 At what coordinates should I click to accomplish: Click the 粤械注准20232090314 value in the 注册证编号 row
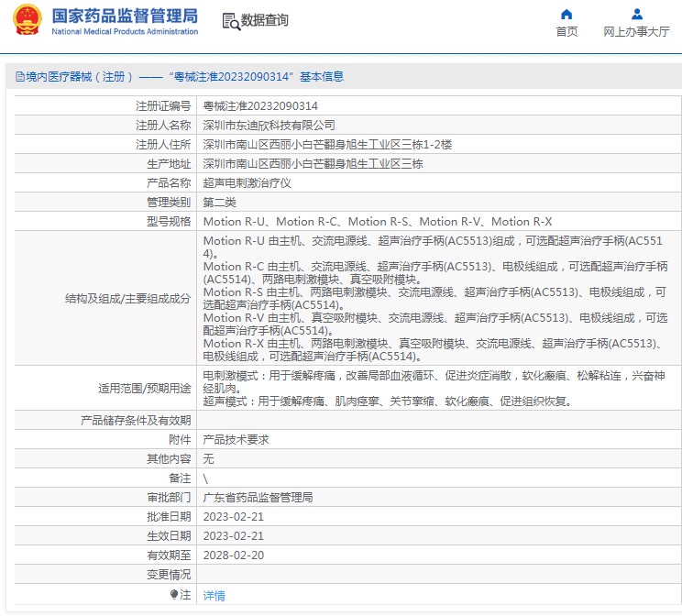point(260,105)
